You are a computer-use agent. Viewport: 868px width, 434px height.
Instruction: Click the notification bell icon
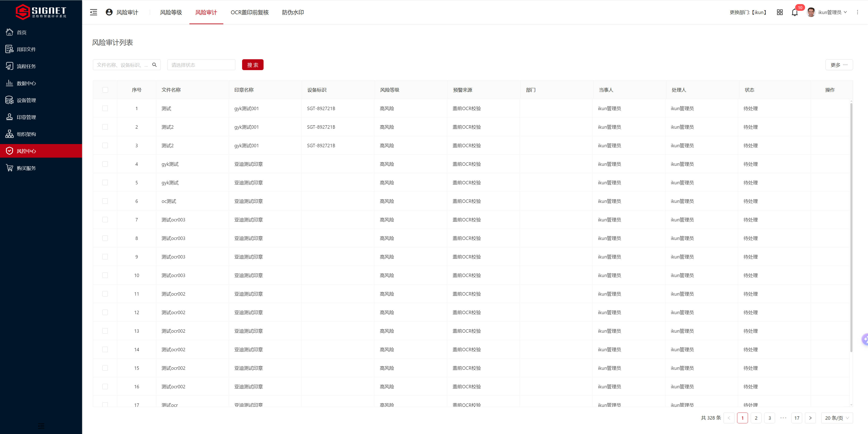tap(794, 12)
